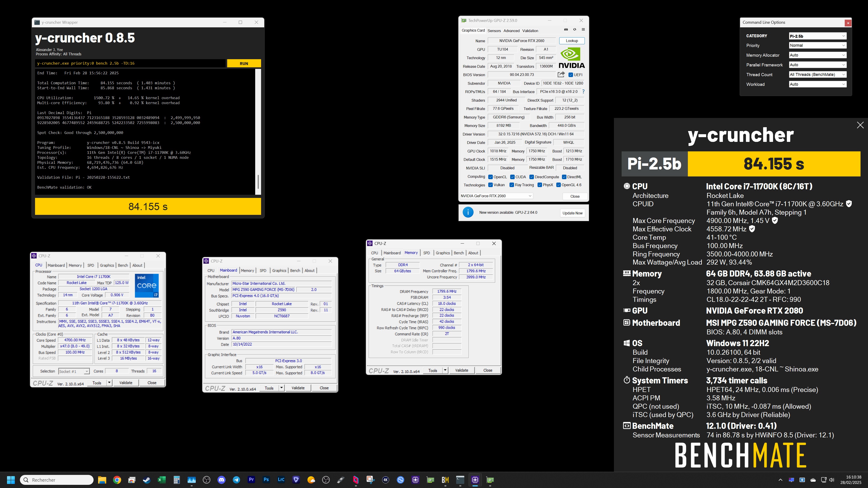The height and width of the screenshot is (488, 868).
Task: Toggle the CUDA checkbox
Action: coord(512,177)
